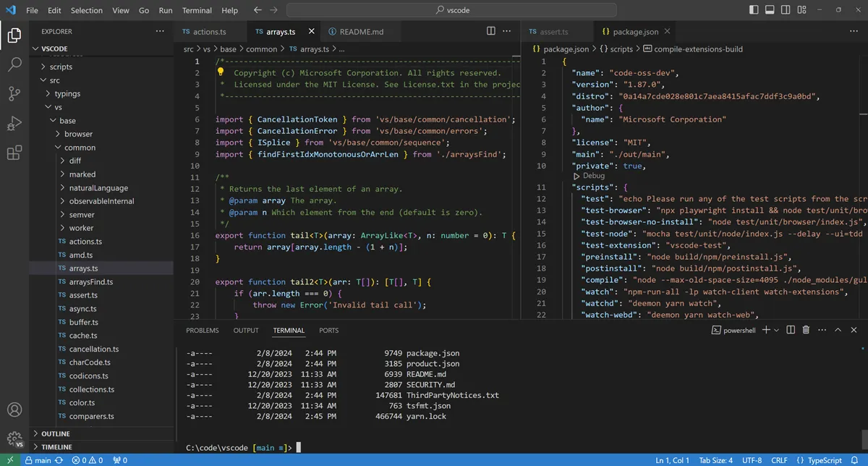Close the arrays.ts editor tab
The width and height of the screenshot is (868, 466).
[312, 32]
